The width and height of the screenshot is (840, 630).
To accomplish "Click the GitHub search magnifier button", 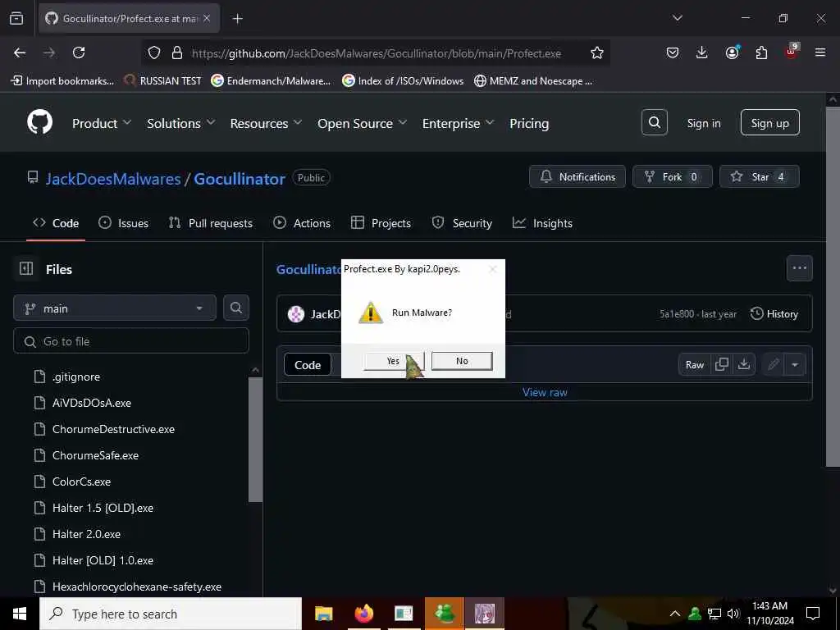I will pyautogui.click(x=654, y=123).
